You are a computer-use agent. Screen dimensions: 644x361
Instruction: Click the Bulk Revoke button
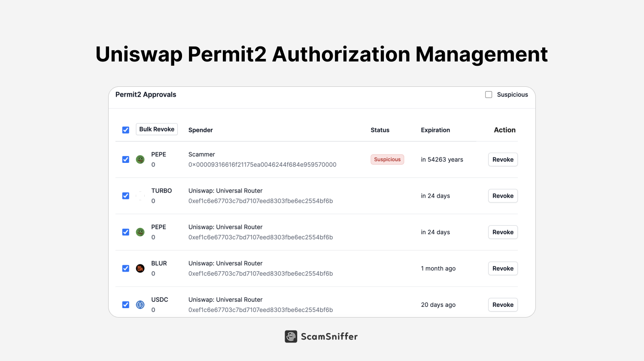pos(157,129)
